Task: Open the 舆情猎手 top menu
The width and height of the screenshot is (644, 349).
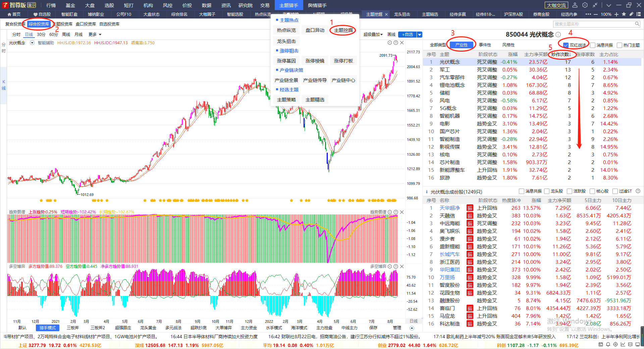Action: [x=317, y=5]
